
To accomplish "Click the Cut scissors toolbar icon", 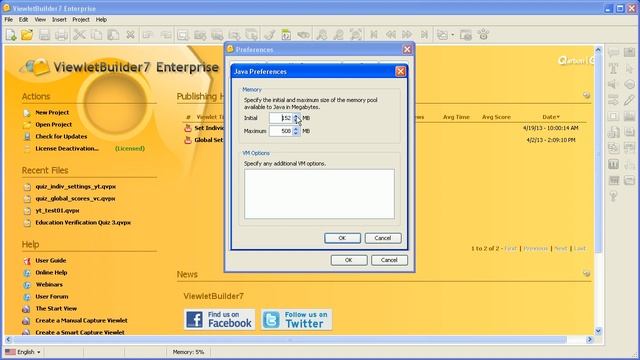I will coord(79,35).
